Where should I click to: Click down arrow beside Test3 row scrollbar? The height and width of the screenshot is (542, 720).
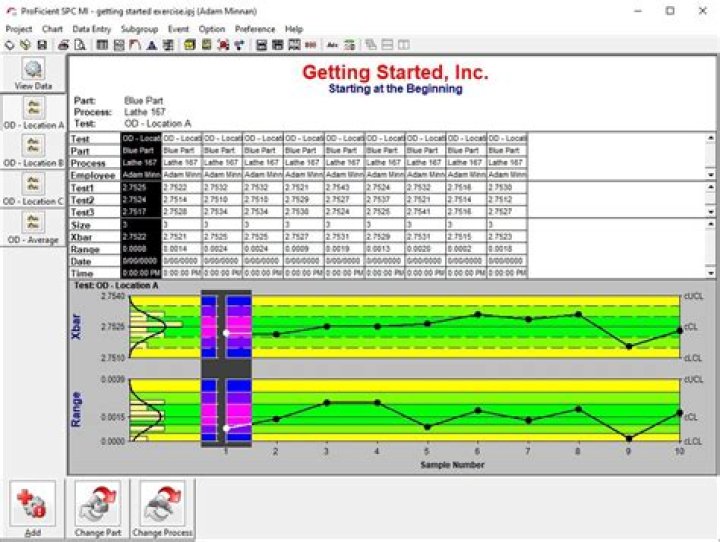tap(710, 212)
